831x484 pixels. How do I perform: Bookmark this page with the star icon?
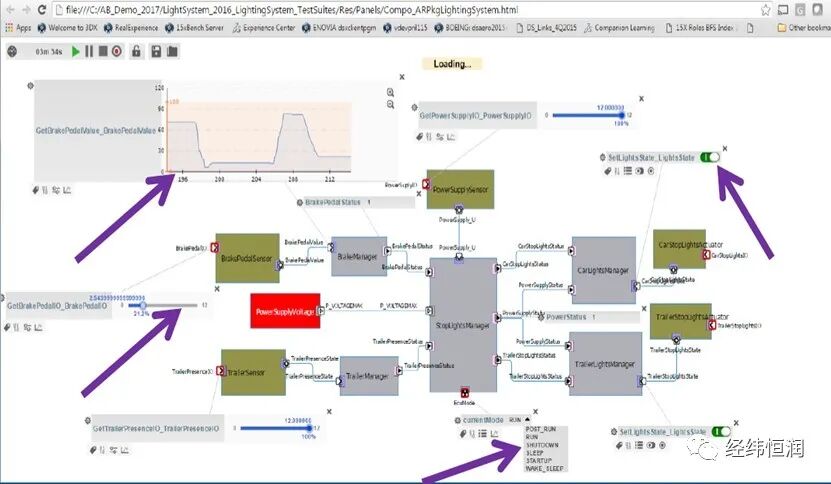(765, 10)
